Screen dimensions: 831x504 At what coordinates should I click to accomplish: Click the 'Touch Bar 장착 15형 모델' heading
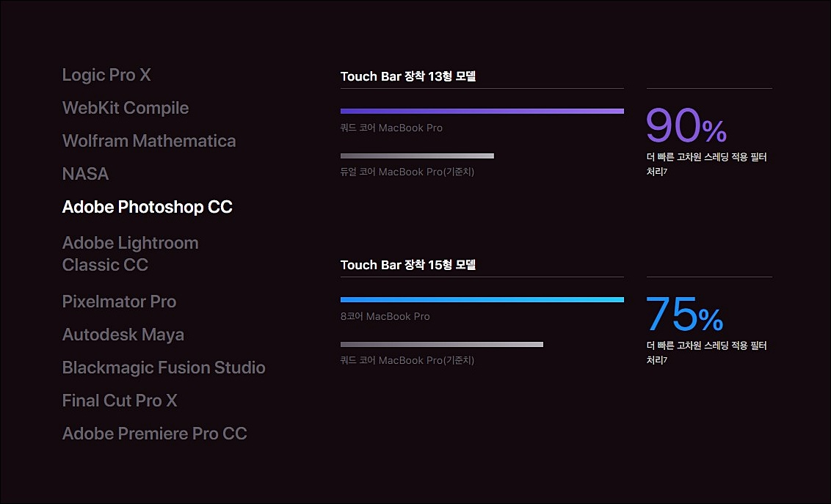pos(408,265)
